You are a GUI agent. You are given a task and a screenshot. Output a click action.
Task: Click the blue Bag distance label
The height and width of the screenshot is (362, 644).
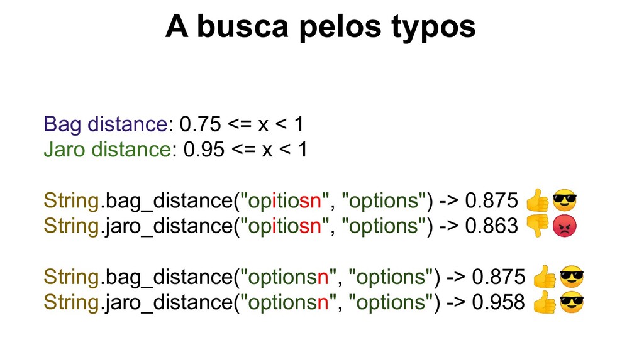pos(105,124)
